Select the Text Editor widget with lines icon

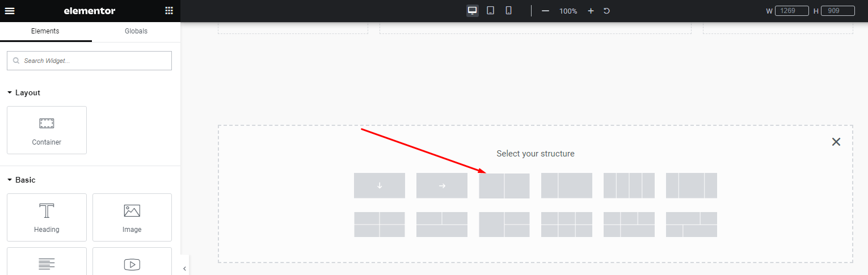pos(47,261)
